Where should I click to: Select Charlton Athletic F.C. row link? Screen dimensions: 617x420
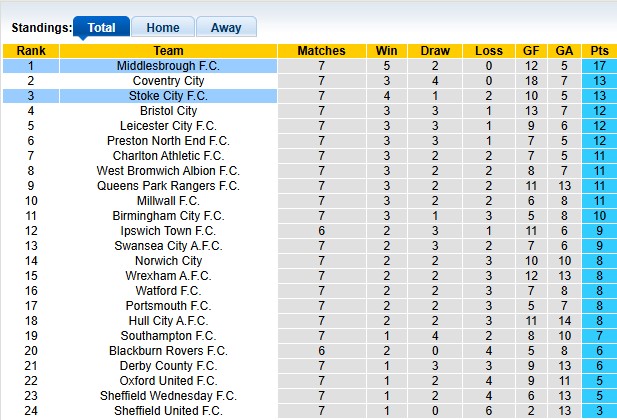[x=168, y=156]
